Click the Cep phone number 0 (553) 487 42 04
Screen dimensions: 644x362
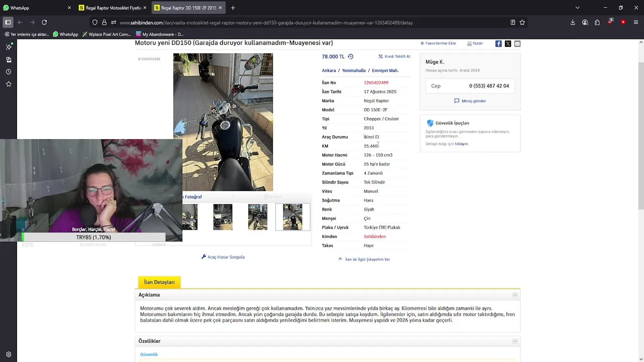tap(489, 86)
